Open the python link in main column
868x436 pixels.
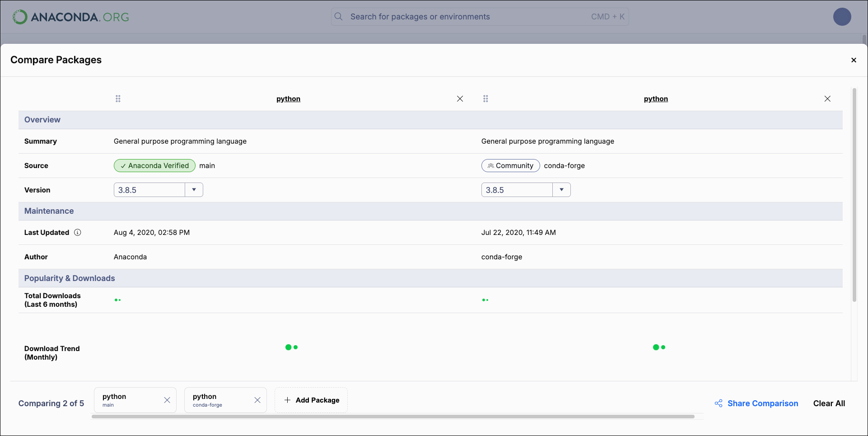288,99
